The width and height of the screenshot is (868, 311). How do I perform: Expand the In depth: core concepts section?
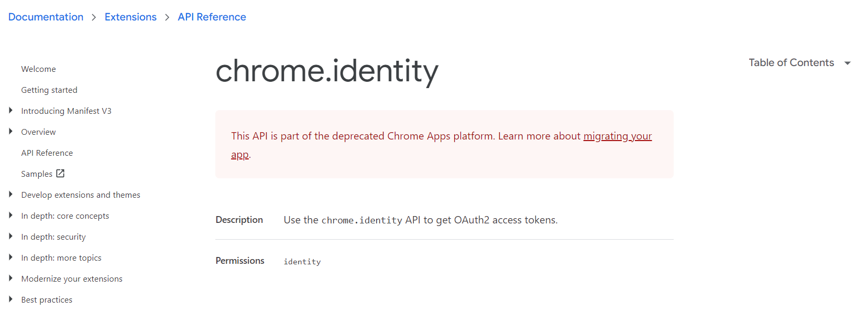point(11,215)
